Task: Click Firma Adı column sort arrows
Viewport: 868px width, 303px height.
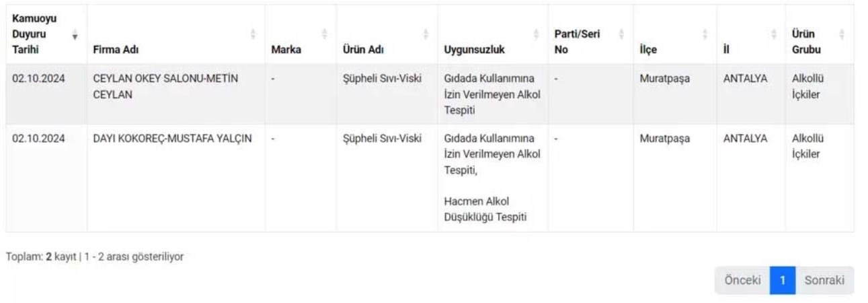Action: tap(253, 34)
